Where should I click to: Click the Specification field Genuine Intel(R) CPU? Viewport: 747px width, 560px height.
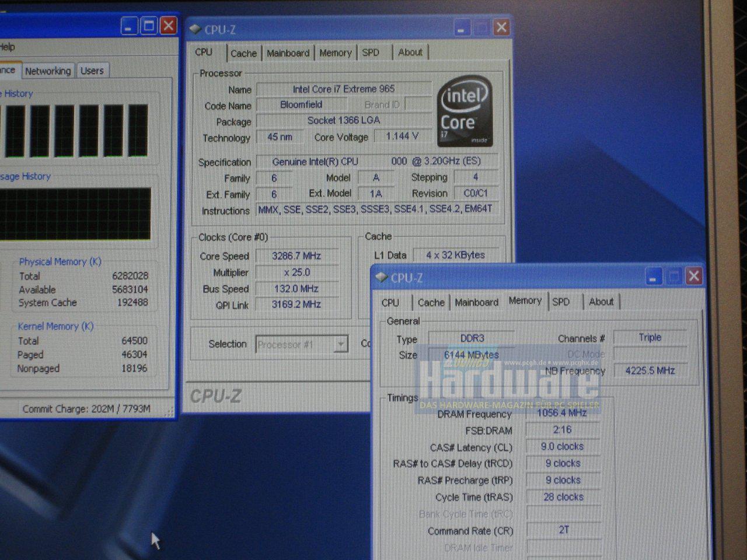point(377,162)
